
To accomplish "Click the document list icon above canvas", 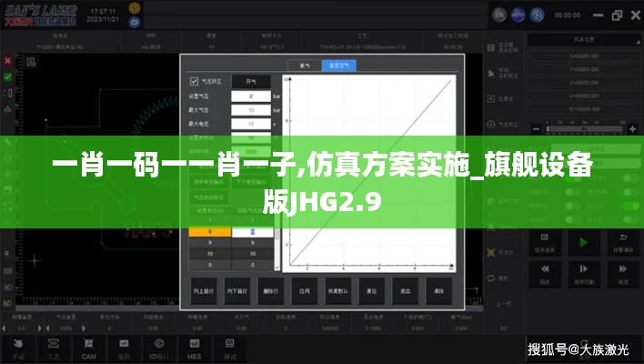I will pyautogui.click(x=31, y=62).
